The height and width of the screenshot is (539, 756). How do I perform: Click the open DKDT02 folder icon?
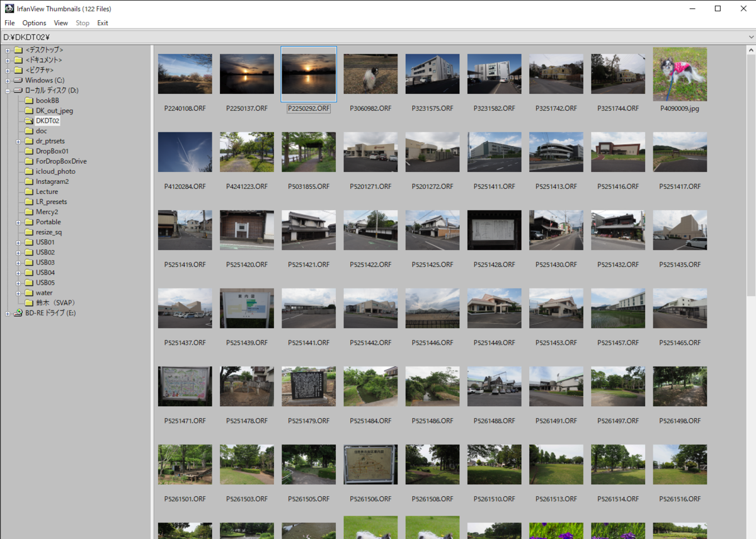tap(29, 121)
